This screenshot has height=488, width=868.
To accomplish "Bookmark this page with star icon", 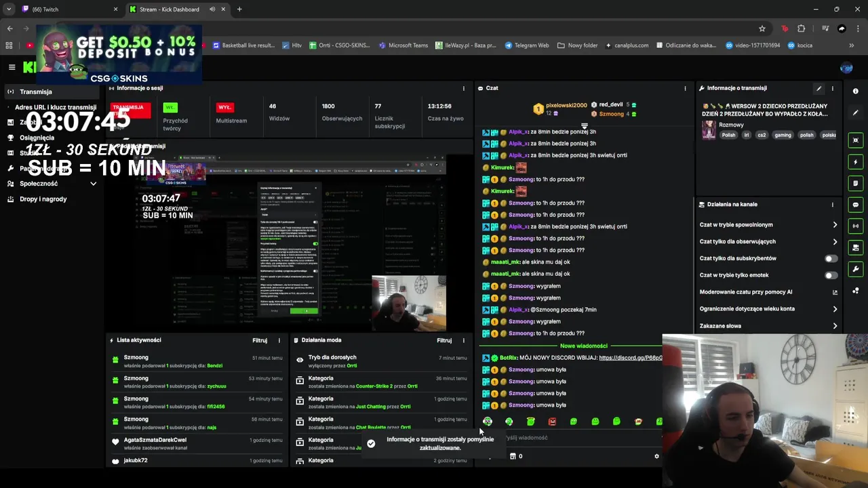I will click(762, 28).
